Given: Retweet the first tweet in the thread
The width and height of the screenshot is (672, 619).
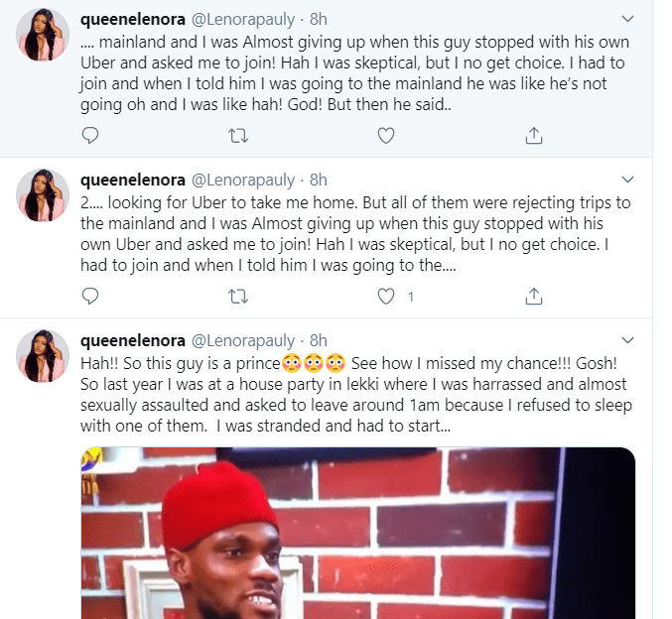Looking at the screenshot, I should (x=237, y=136).
